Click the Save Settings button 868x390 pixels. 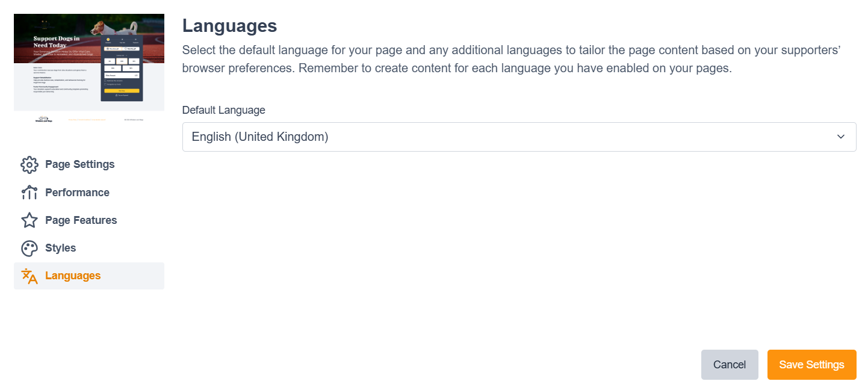[x=811, y=364]
